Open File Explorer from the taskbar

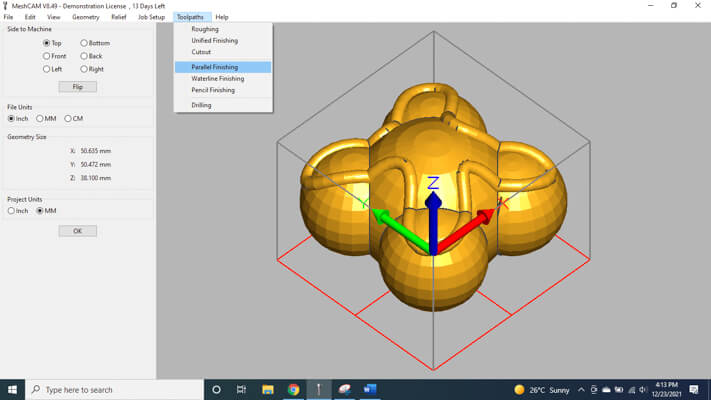[268, 389]
